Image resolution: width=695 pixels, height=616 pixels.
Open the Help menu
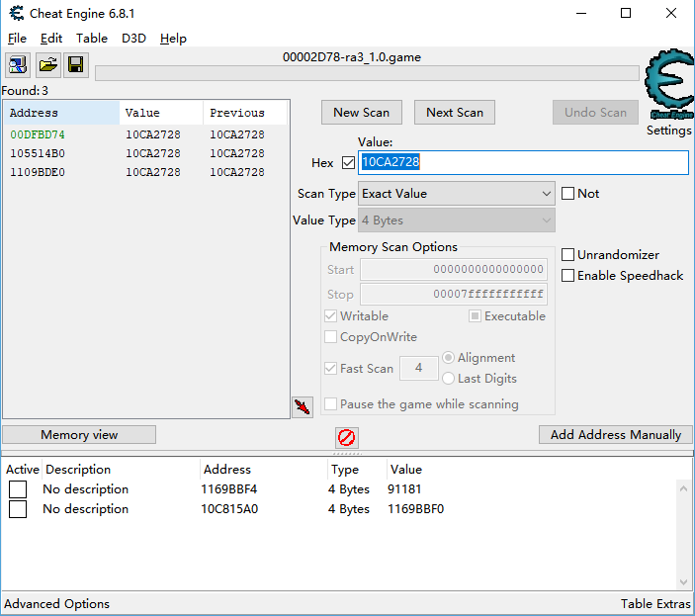click(173, 39)
